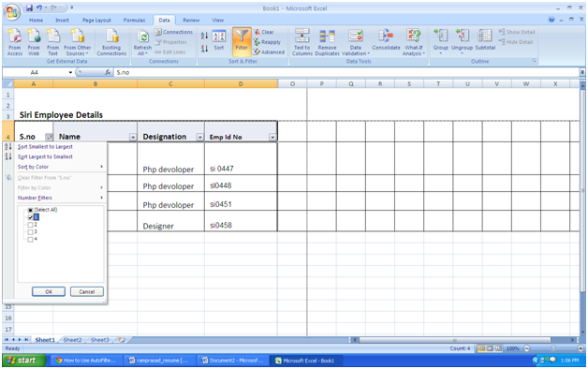Choose Sort Smallest to Largest
588x369 pixels.
point(45,147)
